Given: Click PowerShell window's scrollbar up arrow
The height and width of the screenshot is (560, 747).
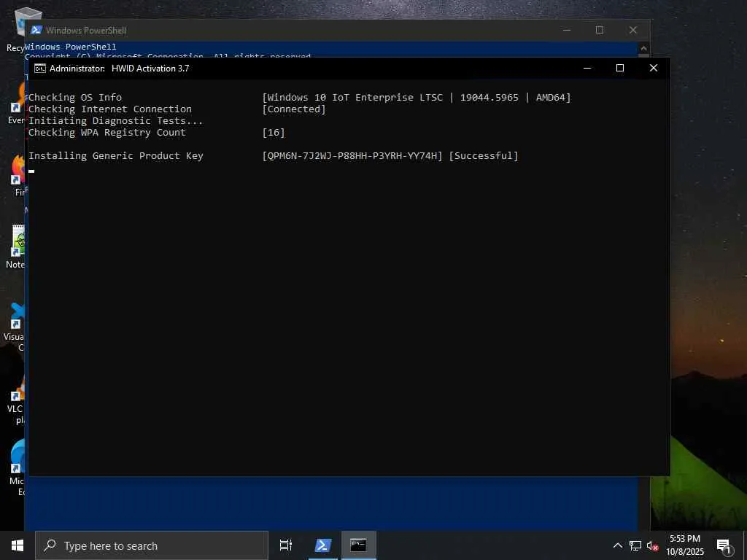Looking at the screenshot, I should coord(643,48).
